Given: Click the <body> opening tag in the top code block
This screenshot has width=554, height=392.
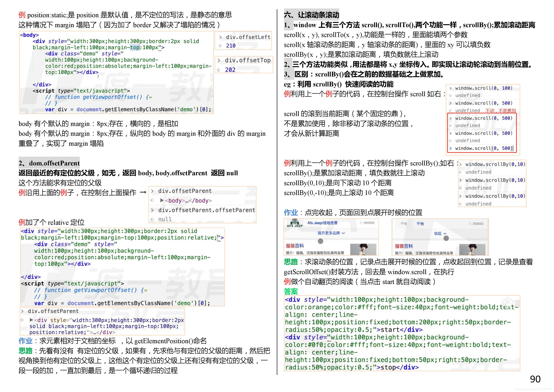Looking at the screenshot, I should click(x=29, y=35).
